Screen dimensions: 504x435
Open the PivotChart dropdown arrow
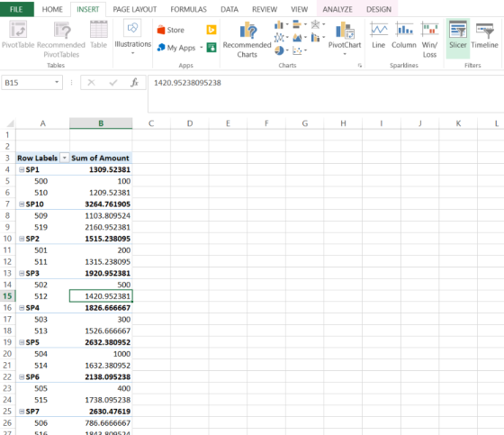[x=345, y=54]
